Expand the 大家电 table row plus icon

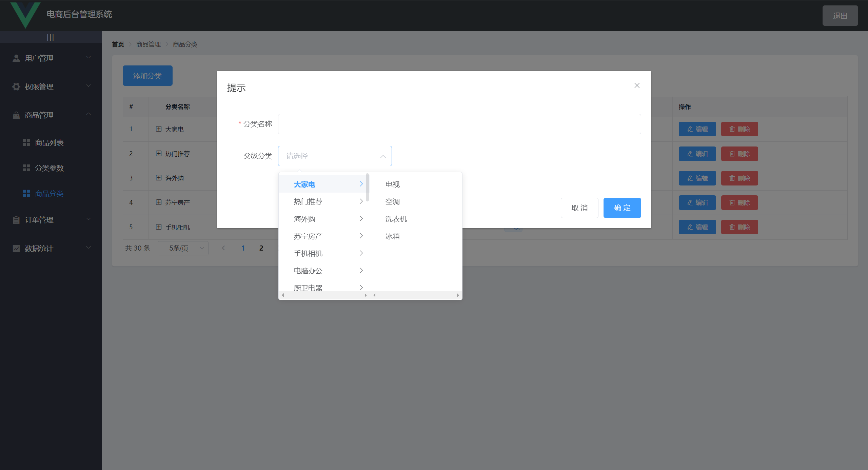tap(159, 129)
